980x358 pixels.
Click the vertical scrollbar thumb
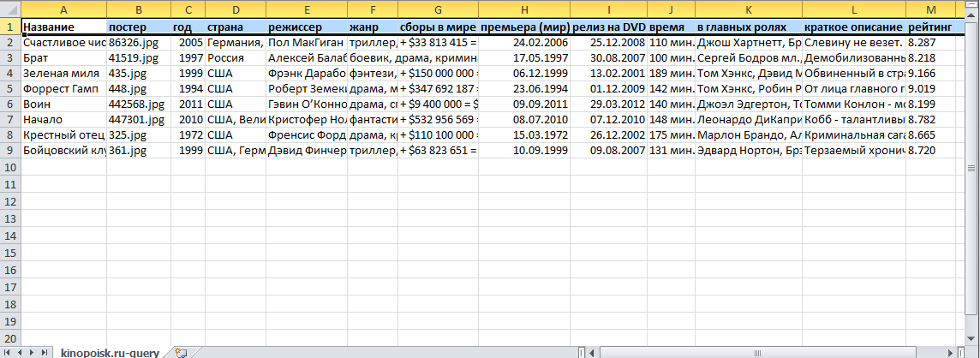[x=972, y=168]
